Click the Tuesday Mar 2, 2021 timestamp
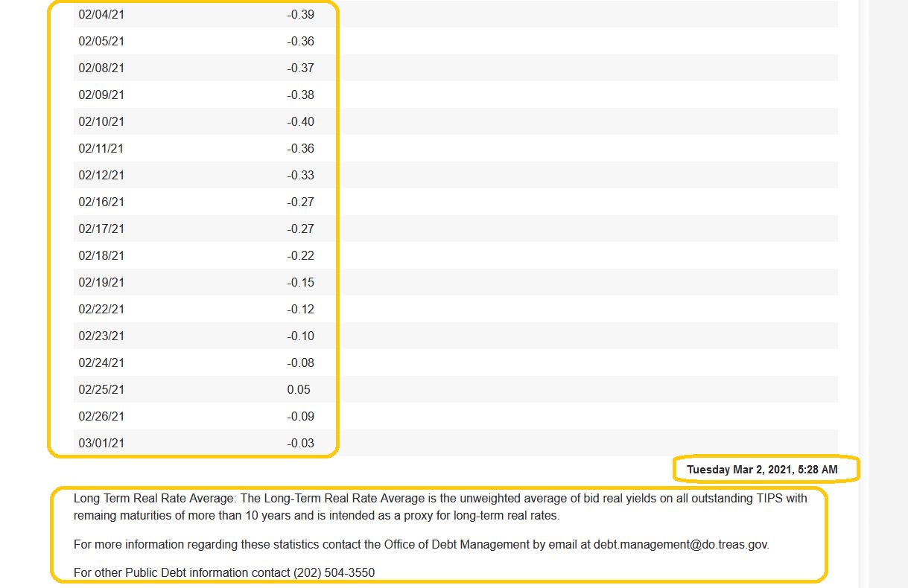Image resolution: width=908 pixels, height=588 pixels. point(762,470)
